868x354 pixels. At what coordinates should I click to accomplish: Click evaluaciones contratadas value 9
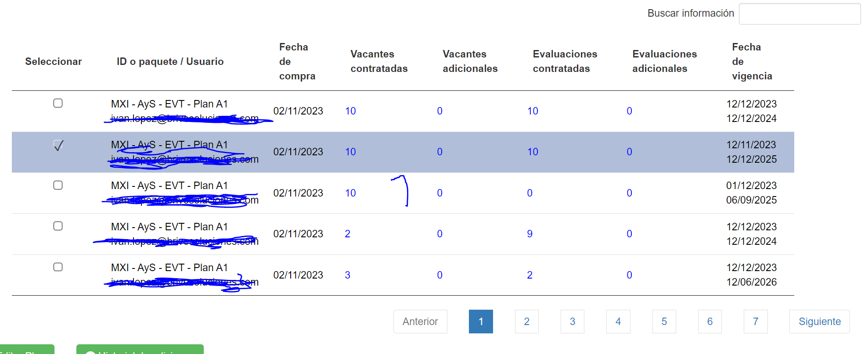(x=530, y=234)
